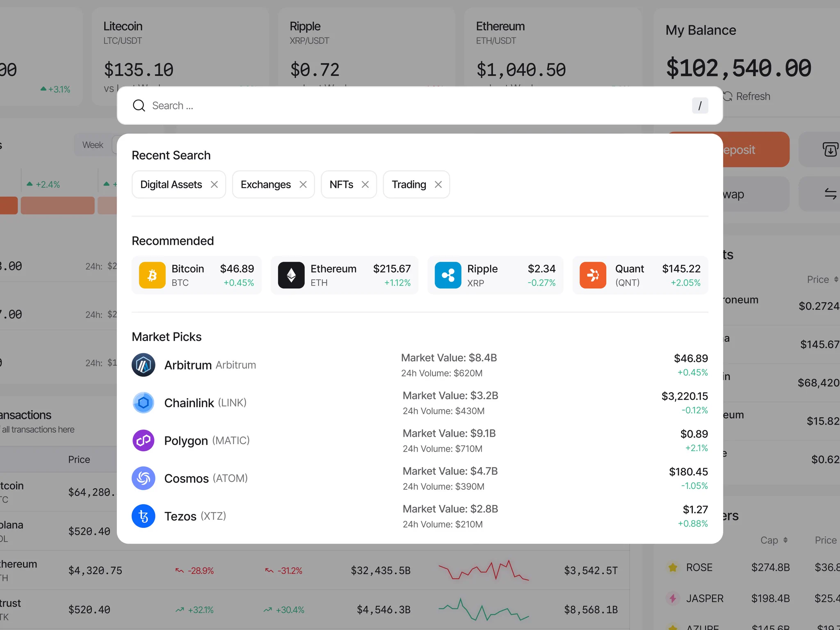The image size is (840, 630).
Task: Click the slash shortcut key badge
Action: coord(700,106)
